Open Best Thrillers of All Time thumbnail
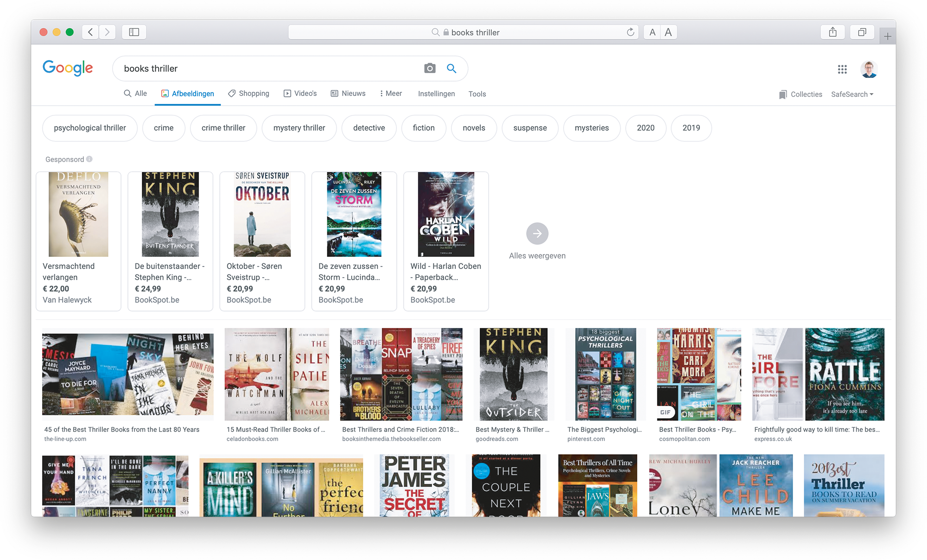 point(597,485)
